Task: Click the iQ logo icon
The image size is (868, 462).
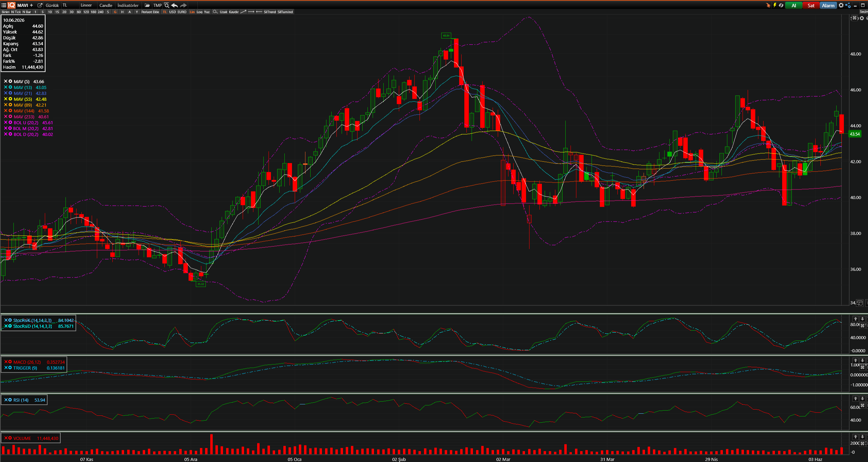Action: (x=11, y=5)
